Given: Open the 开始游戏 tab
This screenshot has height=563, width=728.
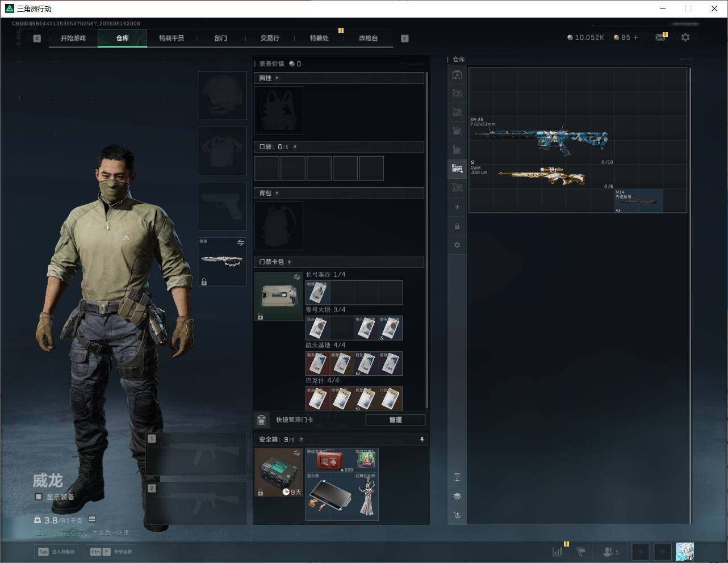Looking at the screenshot, I should [73, 38].
